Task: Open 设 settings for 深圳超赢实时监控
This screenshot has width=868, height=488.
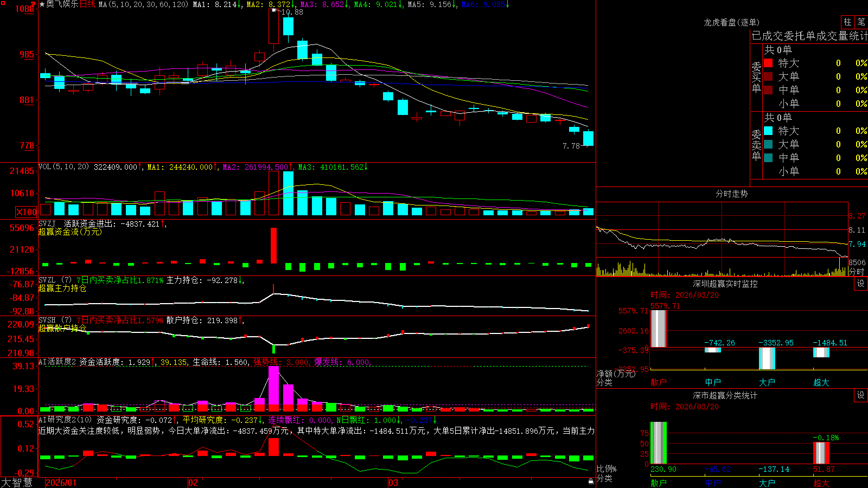Action: (x=861, y=284)
